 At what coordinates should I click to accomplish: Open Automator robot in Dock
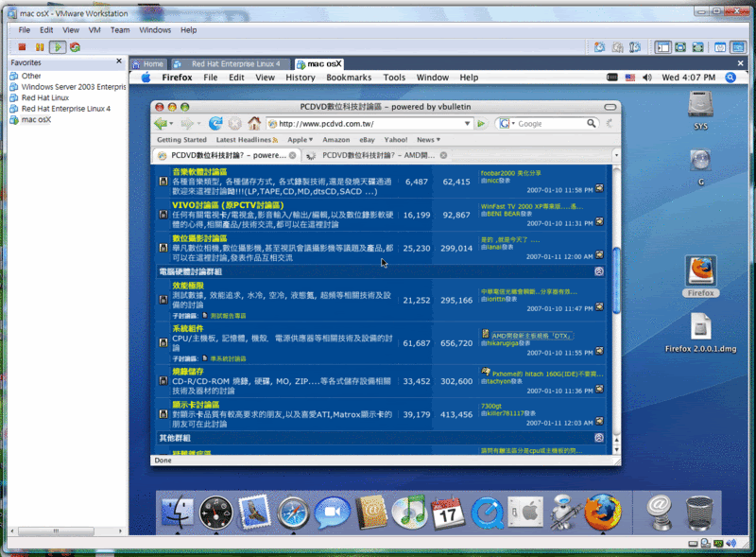coord(563,512)
